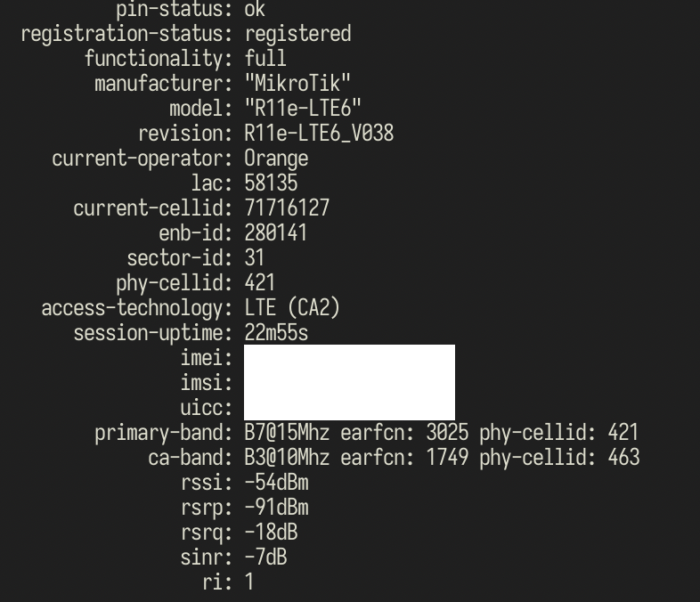Click the sector-id value 31
Viewport: 700px width, 602px height.
click(x=255, y=258)
